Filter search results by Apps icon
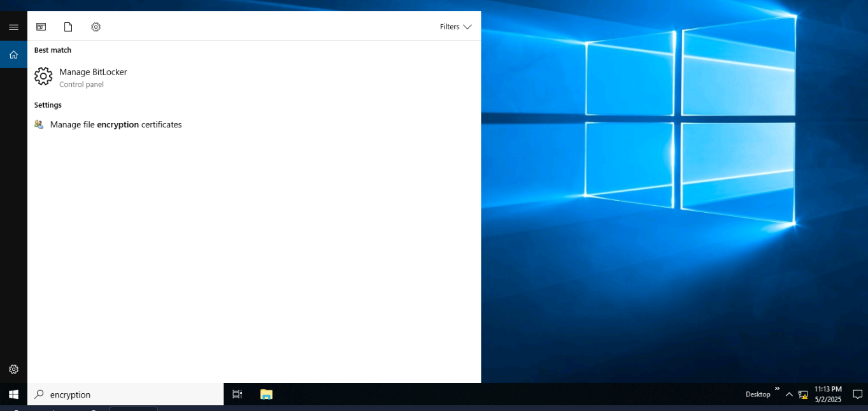The width and height of the screenshot is (868, 411). pos(41,27)
